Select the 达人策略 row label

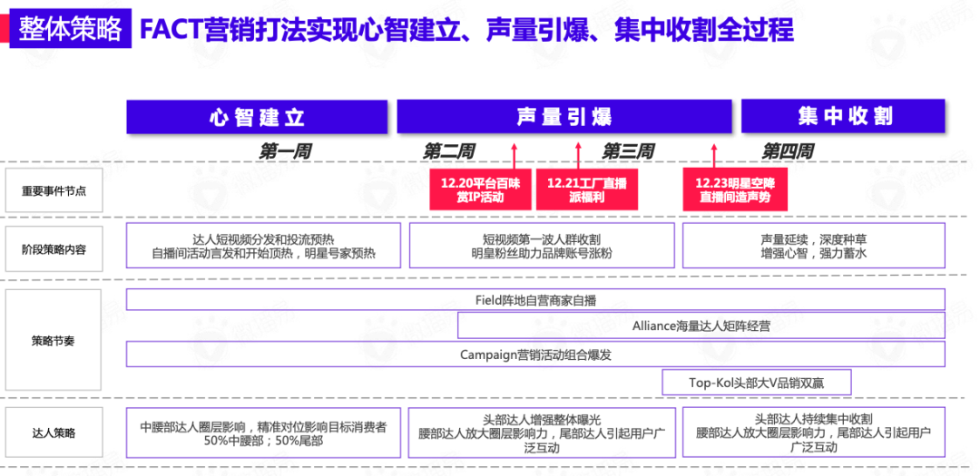pyautogui.click(x=54, y=431)
